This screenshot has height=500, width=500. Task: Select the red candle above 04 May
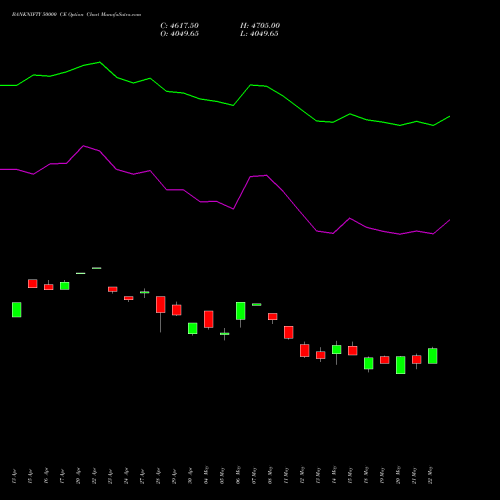point(209,319)
